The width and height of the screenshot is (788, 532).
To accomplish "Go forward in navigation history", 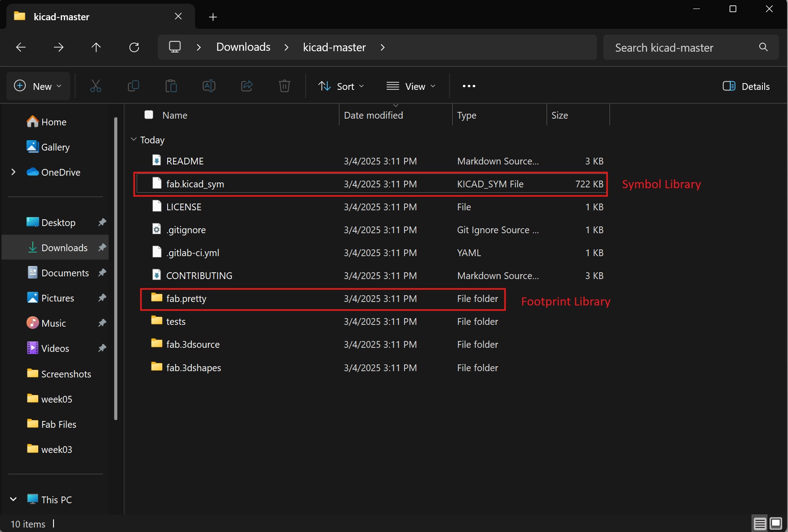I will click(x=58, y=47).
